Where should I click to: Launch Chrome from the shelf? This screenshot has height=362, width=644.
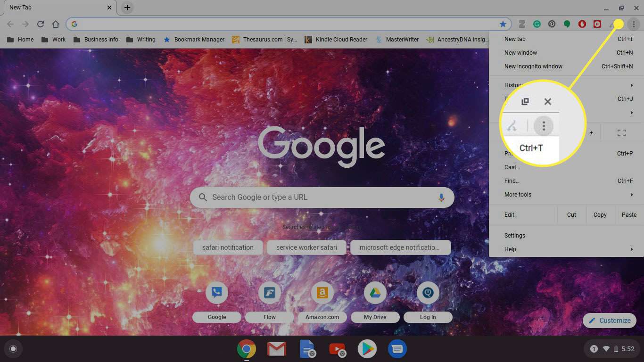(x=246, y=349)
